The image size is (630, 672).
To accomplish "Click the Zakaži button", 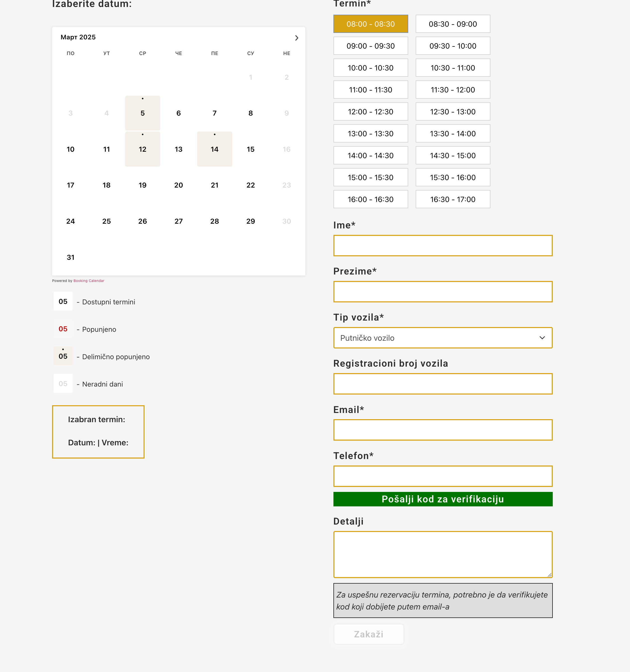I will coord(369,634).
